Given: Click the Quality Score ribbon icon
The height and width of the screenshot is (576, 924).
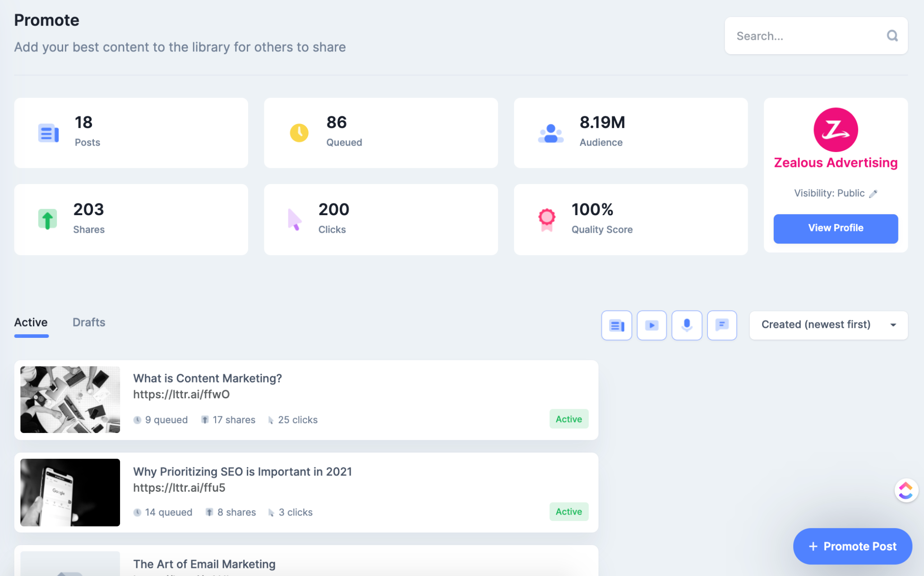Looking at the screenshot, I should tap(546, 220).
